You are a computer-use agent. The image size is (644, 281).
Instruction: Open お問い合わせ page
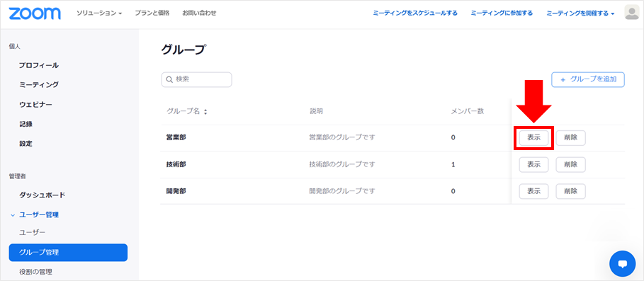(199, 13)
